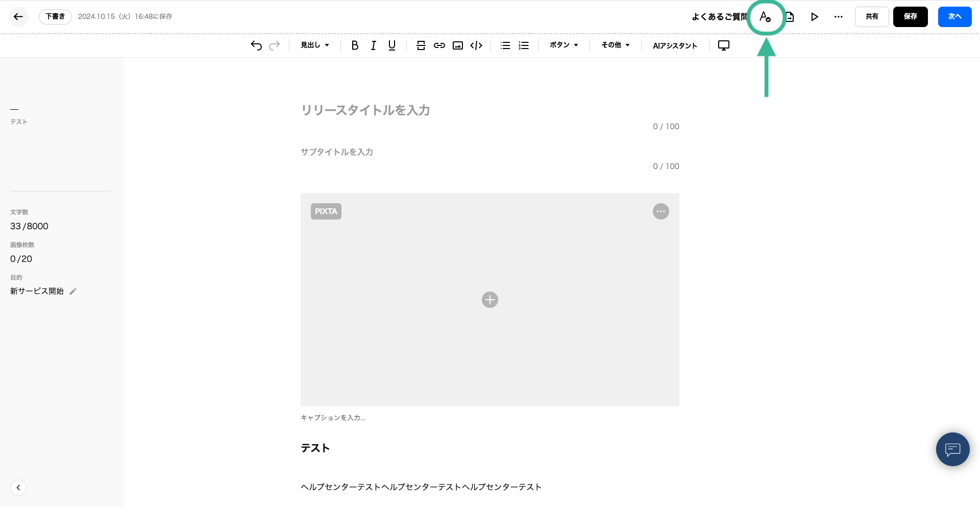The width and height of the screenshot is (980, 507).
Task: Open the proofreading check icon
Action: click(x=765, y=17)
